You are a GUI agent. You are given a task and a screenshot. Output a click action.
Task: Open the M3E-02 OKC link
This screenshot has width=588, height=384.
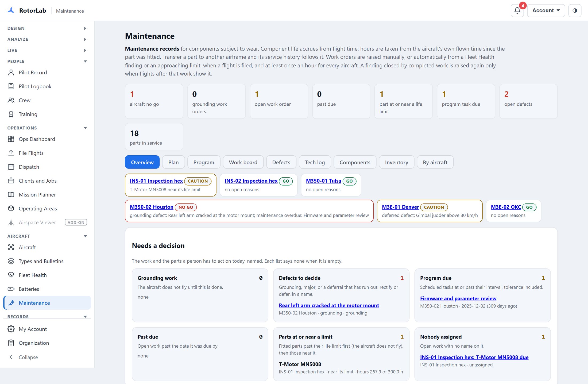click(506, 207)
